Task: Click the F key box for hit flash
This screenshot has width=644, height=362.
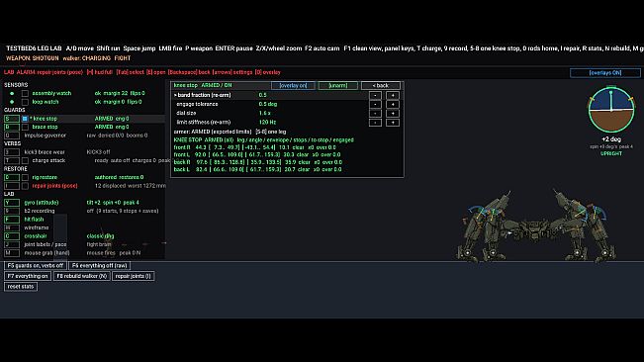Action: pos(12,220)
